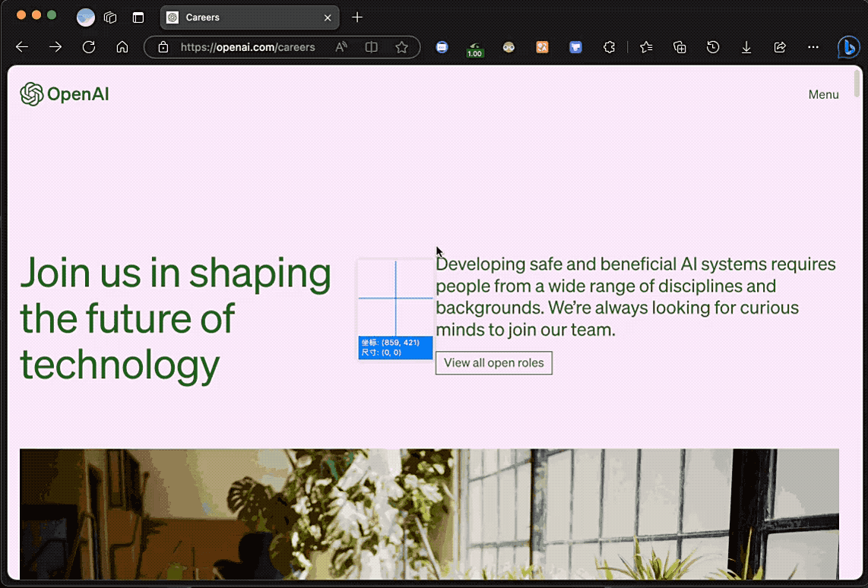Click the office plants photo
This screenshot has height=588, width=868.
tap(429, 514)
